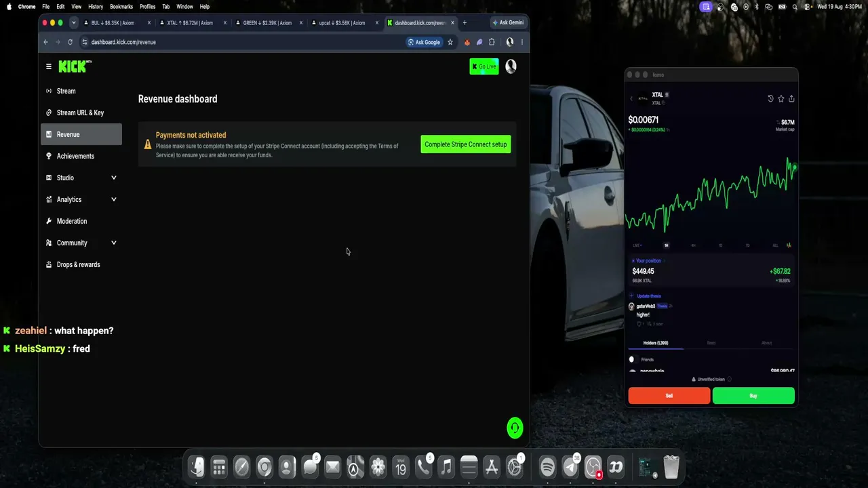
Task: Open the Profiles menu in menu bar
Action: pyautogui.click(x=147, y=7)
